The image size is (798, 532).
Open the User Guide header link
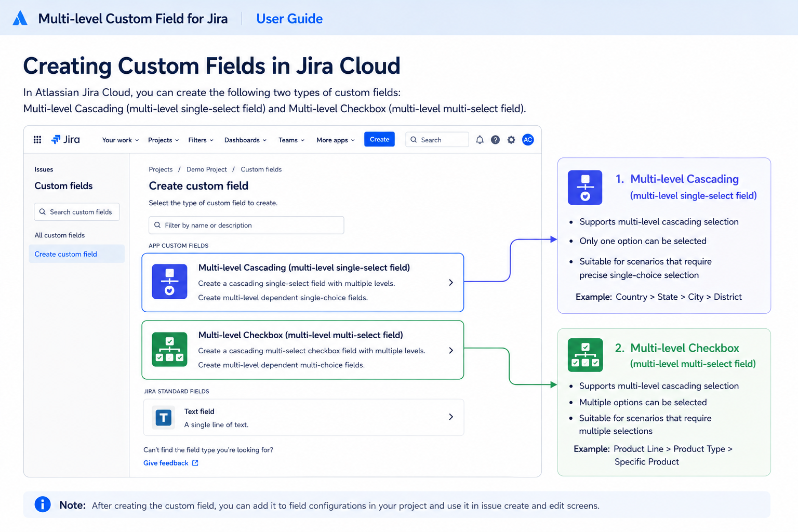click(x=289, y=19)
